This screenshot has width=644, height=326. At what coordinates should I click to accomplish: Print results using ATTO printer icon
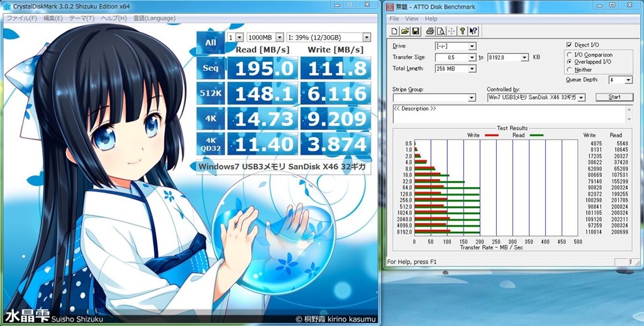click(x=430, y=31)
